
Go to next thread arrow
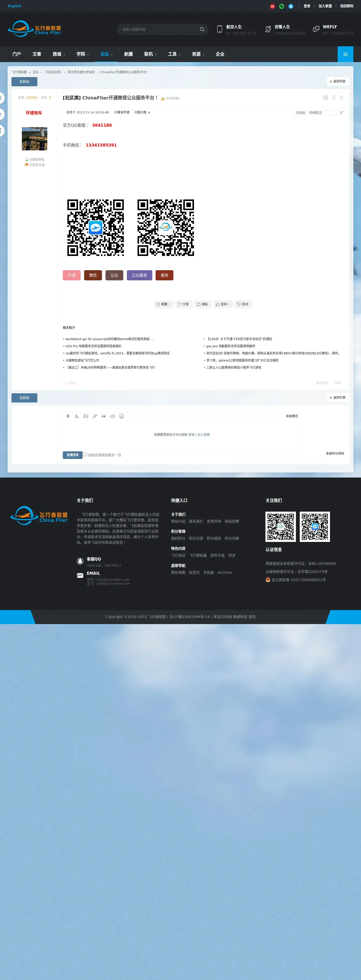pos(342,98)
